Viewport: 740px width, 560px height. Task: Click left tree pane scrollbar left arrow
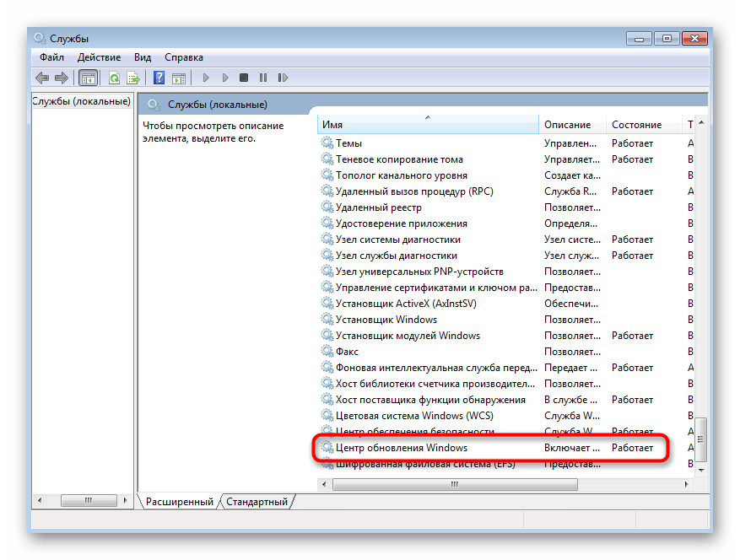[40, 500]
